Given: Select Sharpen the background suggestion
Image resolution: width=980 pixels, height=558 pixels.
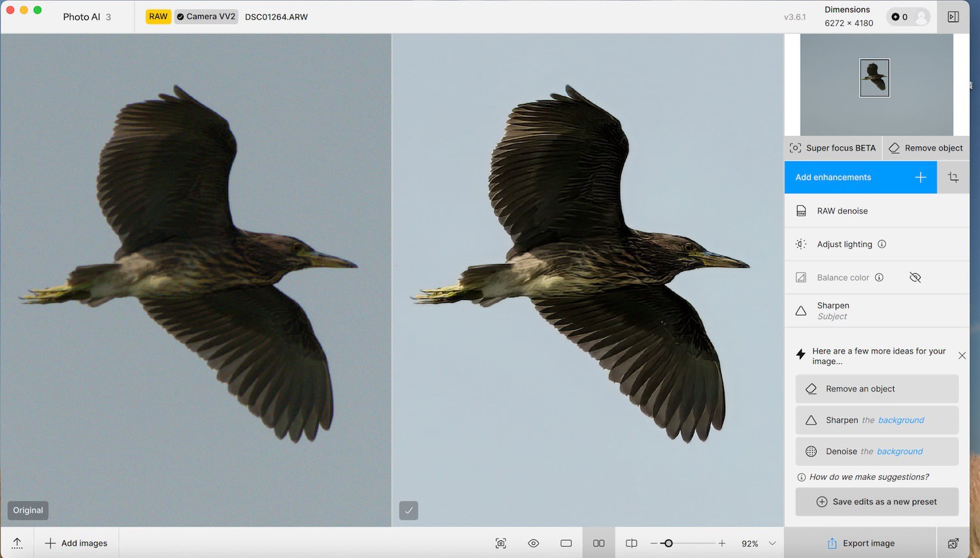Looking at the screenshot, I should pos(877,420).
